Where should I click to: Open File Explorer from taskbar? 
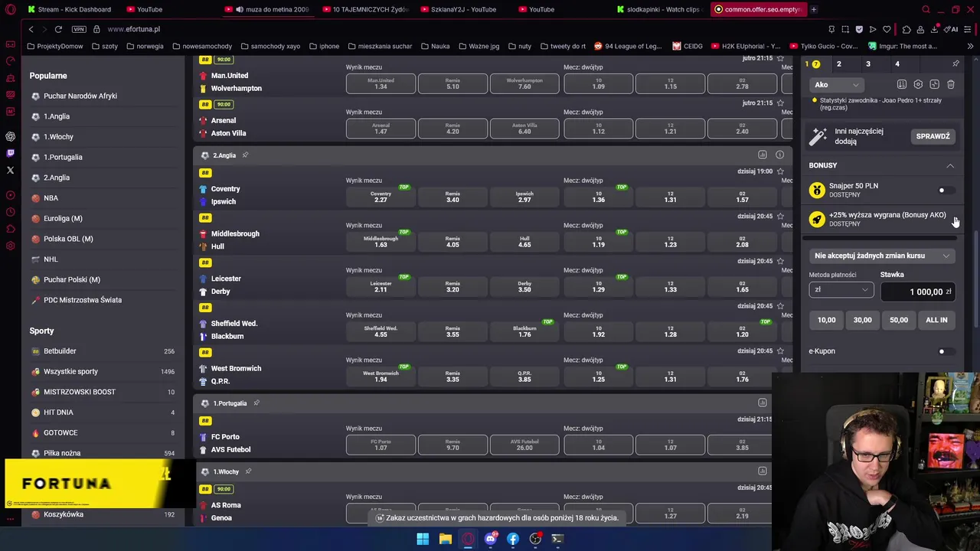[445, 539]
